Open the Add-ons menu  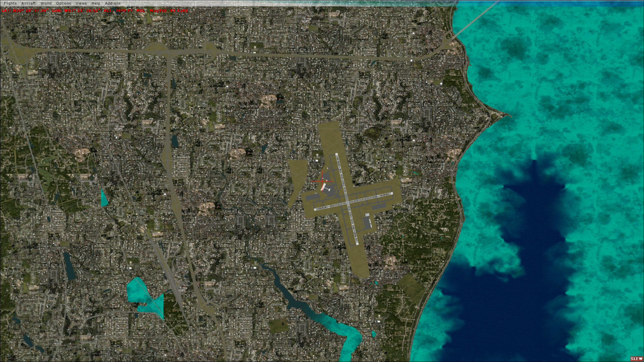[113, 3]
